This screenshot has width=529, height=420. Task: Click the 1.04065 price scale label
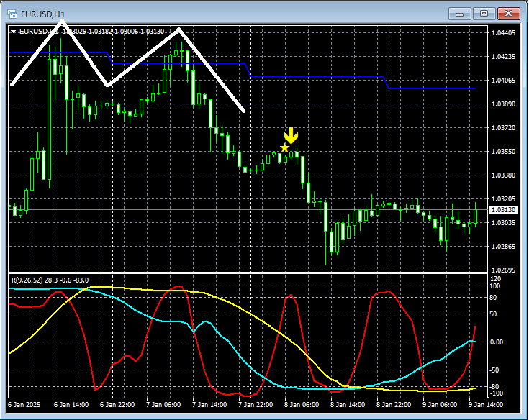click(x=503, y=81)
